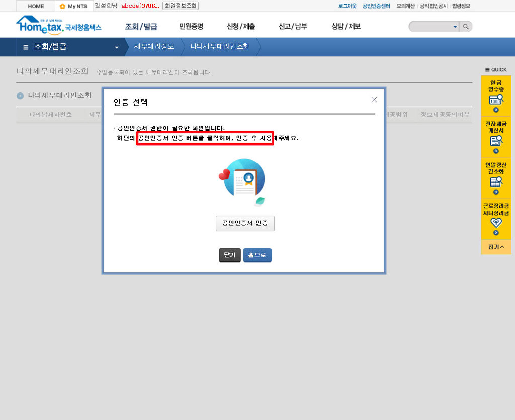Click the QUICK menu header icon
This screenshot has width=515, height=420.
[487, 69]
